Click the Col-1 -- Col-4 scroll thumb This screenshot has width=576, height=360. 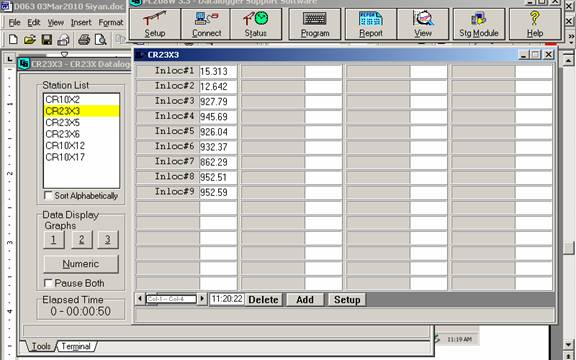tap(171, 299)
